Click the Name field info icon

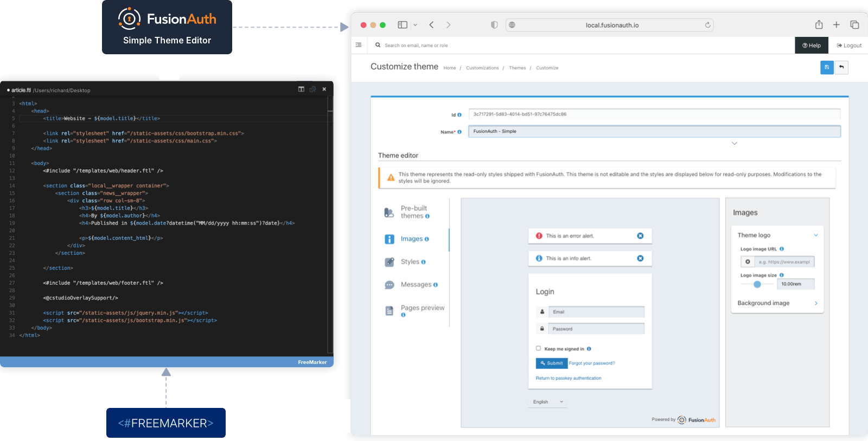[x=459, y=132]
